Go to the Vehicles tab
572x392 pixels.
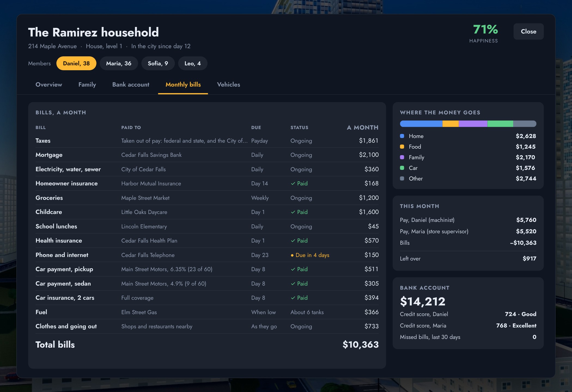coord(229,85)
